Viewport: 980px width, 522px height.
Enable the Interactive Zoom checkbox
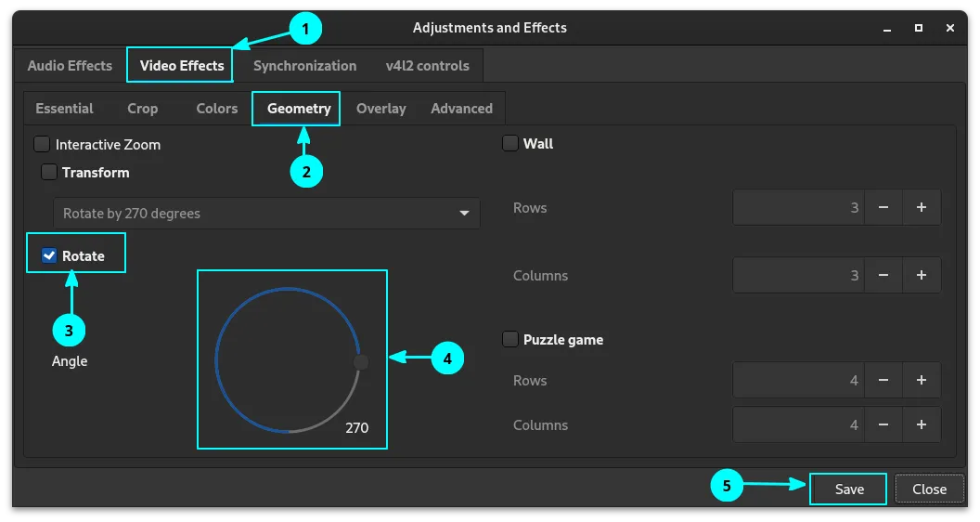[42, 145]
